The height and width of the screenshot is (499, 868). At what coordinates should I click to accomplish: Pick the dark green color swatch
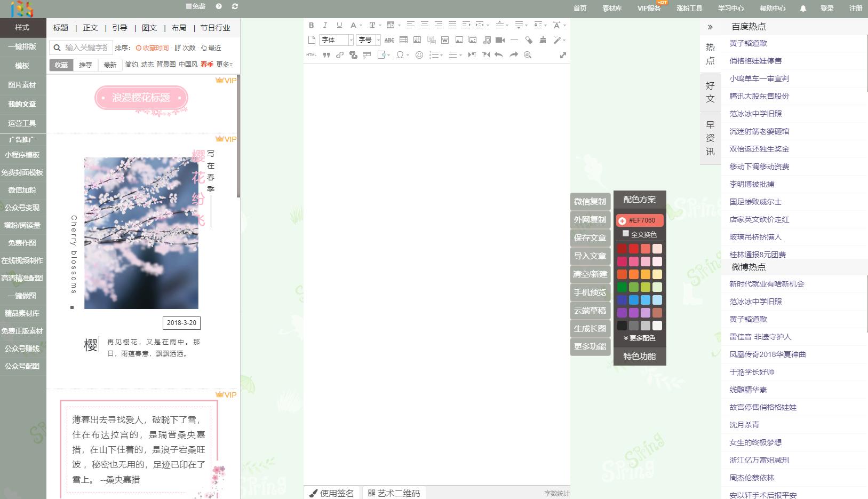[x=622, y=287]
